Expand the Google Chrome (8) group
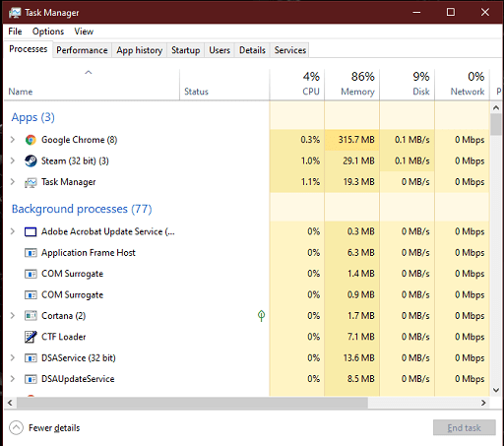This screenshot has height=446, width=504. [13, 140]
